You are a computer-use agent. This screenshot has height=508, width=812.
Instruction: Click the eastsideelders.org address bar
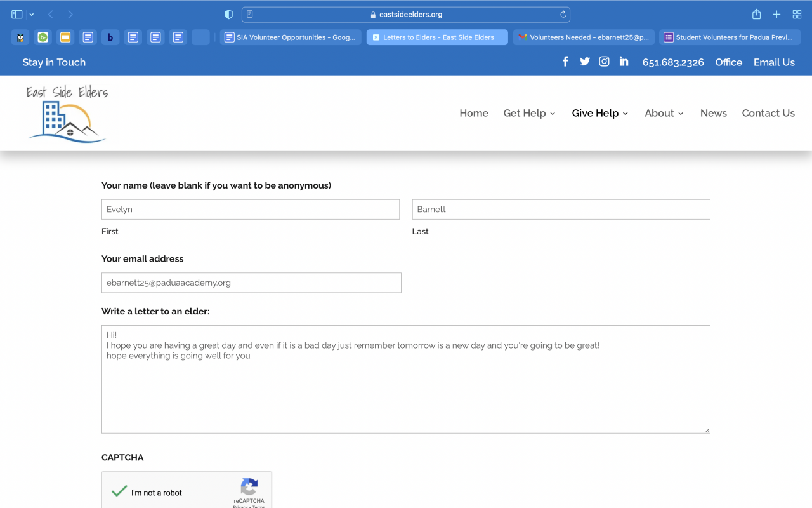[x=406, y=14]
